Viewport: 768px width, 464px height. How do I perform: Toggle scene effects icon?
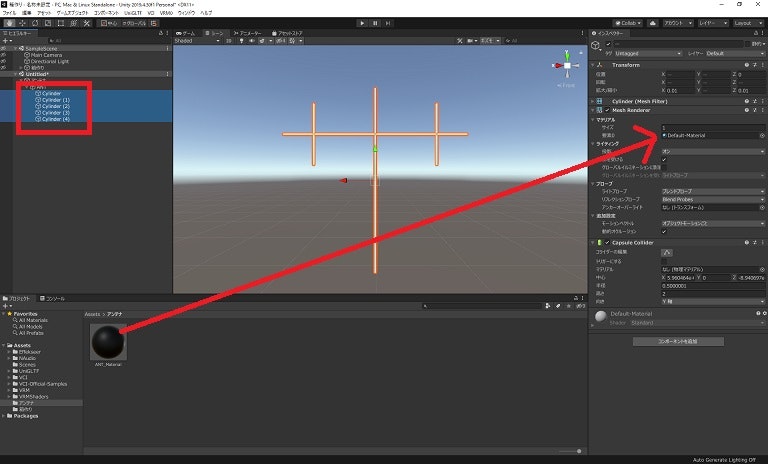[x=262, y=41]
